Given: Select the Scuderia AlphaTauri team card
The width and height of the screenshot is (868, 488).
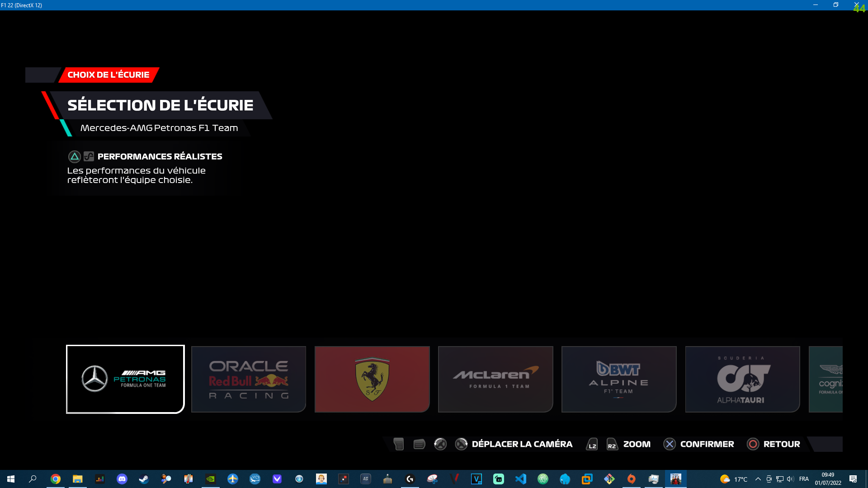Looking at the screenshot, I should (742, 379).
